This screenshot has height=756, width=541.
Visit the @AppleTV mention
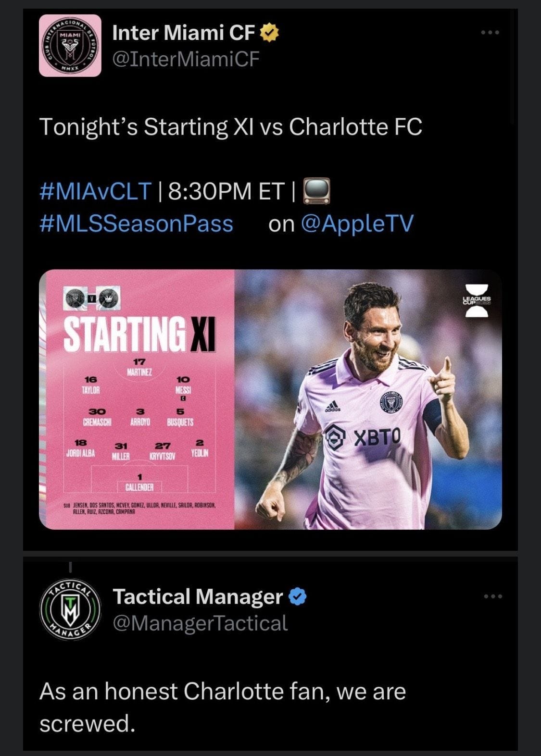coord(356,223)
